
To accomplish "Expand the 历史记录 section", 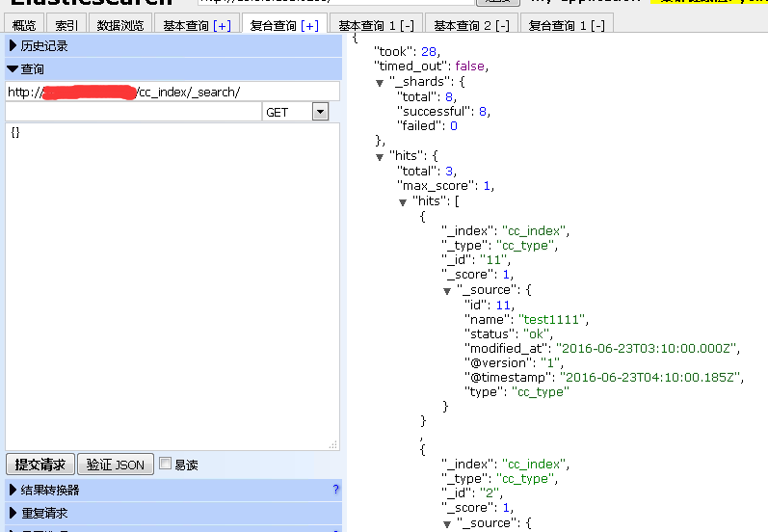I will tap(173, 46).
